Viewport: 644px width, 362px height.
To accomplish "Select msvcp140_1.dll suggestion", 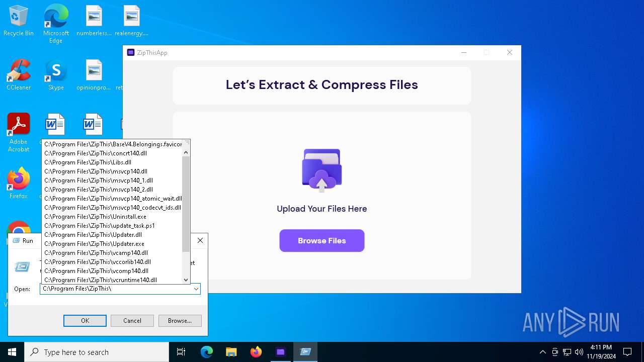I will (x=112, y=180).
